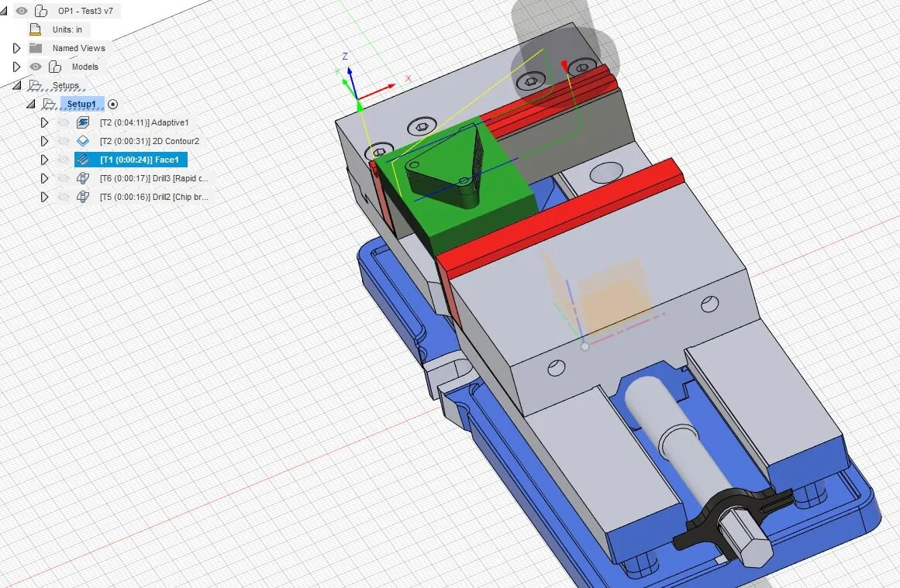Select '[T2 (0:00:31)] 2D Contour2' row text
Screen dimensions: 900x588
(150, 140)
